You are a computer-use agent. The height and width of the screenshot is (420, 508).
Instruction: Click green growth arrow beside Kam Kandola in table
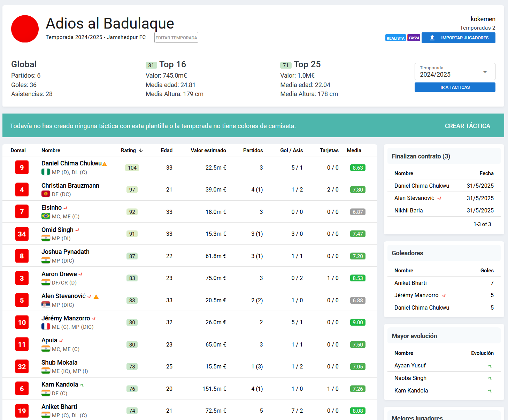pos(82,385)
